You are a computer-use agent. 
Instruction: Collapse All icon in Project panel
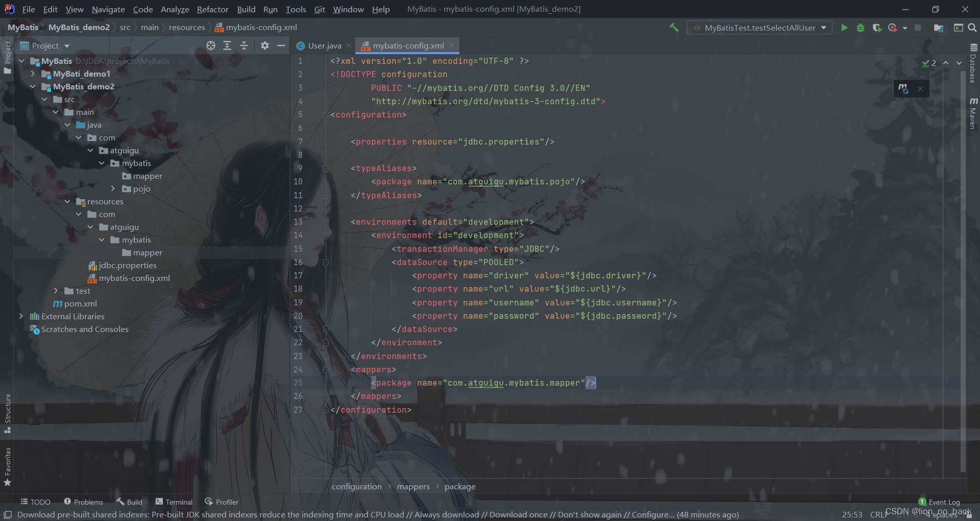pyautogui.click(x=244, y=45)
